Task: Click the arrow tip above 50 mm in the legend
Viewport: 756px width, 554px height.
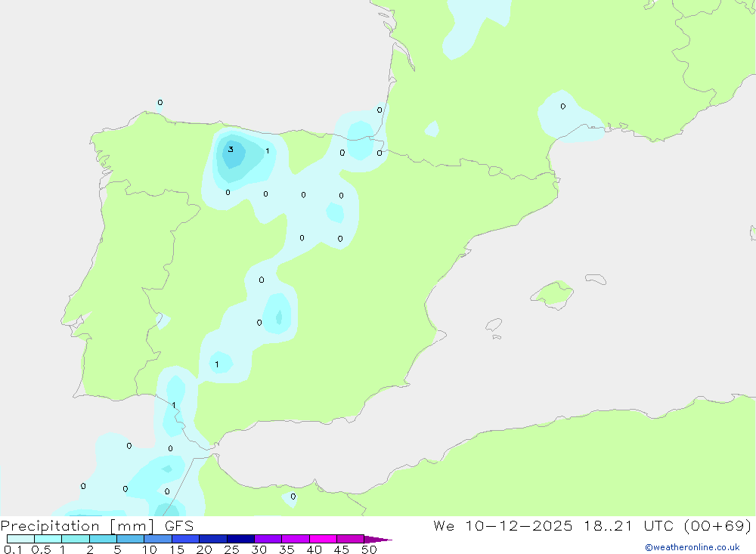Action: point(378,540)
